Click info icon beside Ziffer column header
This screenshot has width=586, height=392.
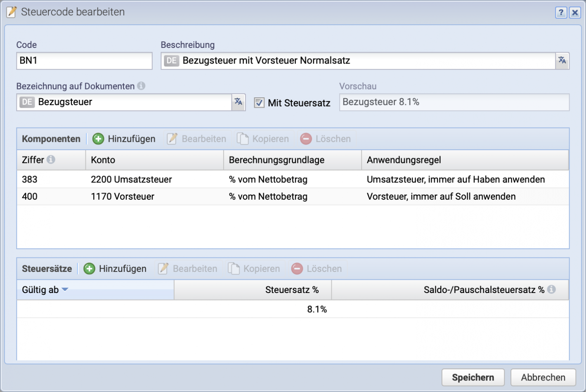tap(51, 160)
